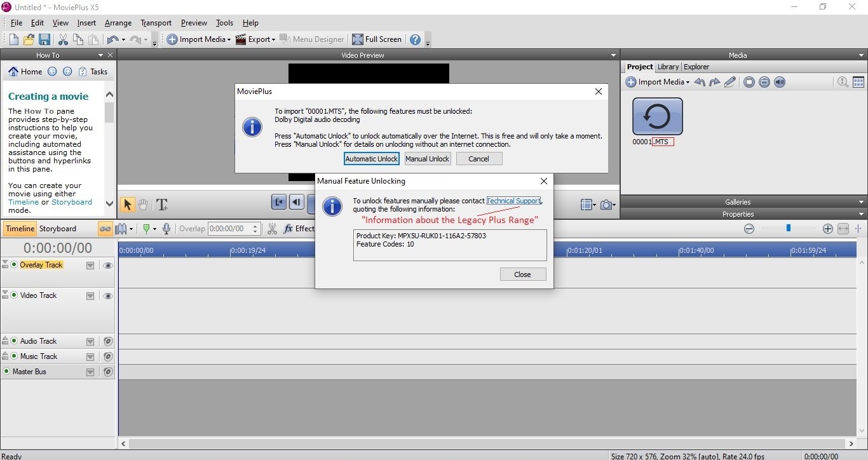
Task: Toggle audio filter in Media pane
Action: (x=780, y=82)
